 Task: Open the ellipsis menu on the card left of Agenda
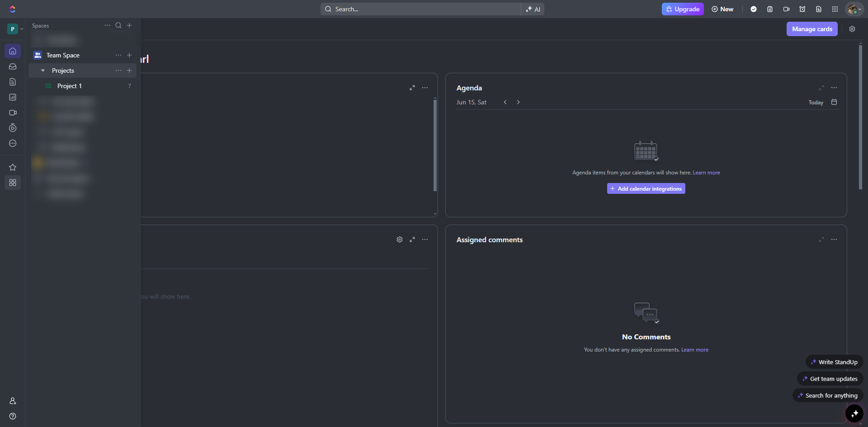(425, 88)
